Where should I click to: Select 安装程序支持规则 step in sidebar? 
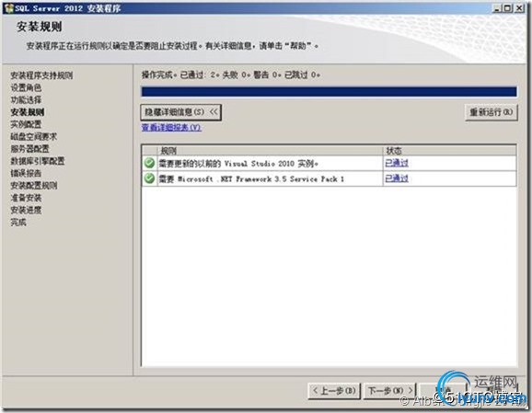[x=41, y=75]
